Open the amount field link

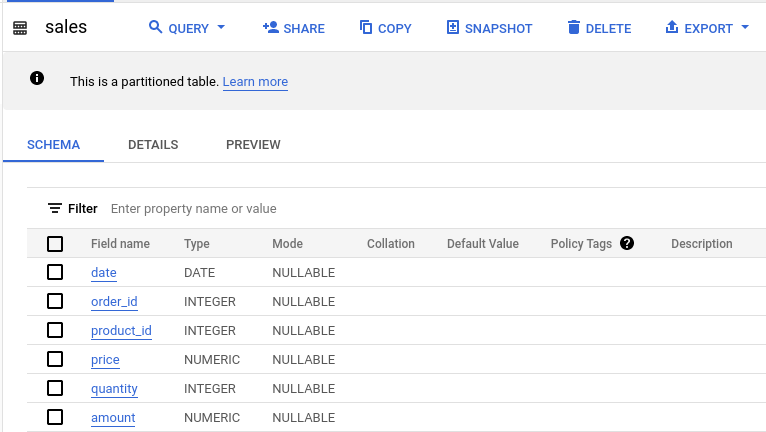[x=113, y=418]
